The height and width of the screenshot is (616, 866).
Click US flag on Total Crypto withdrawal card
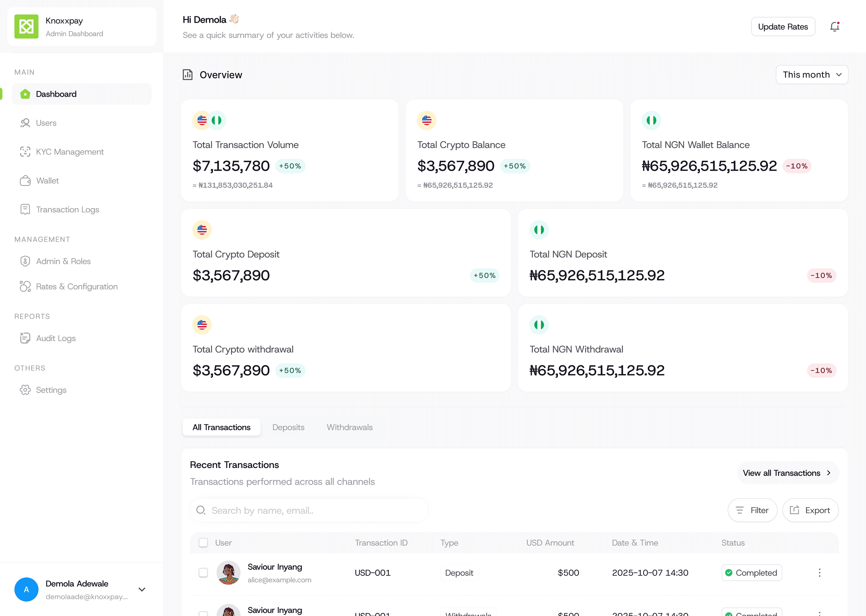pyautogui.click(x=202, y=325)
